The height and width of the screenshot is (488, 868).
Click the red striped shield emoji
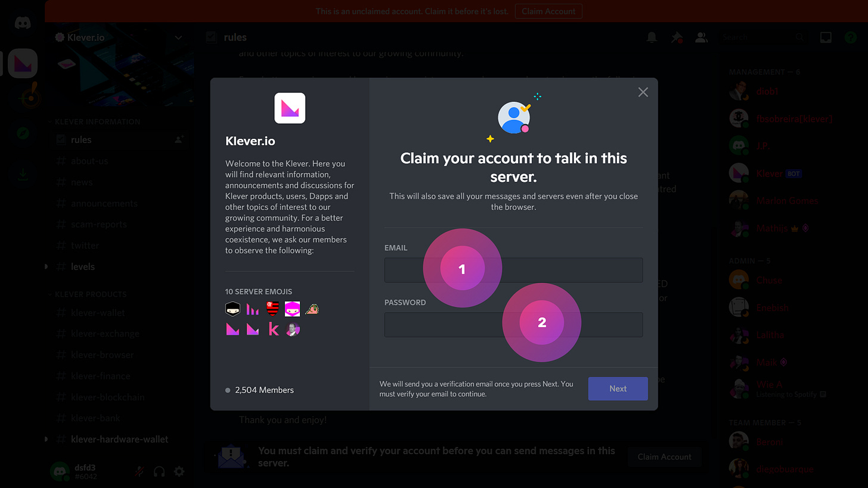pyautogui.click(x=272, y=309)
